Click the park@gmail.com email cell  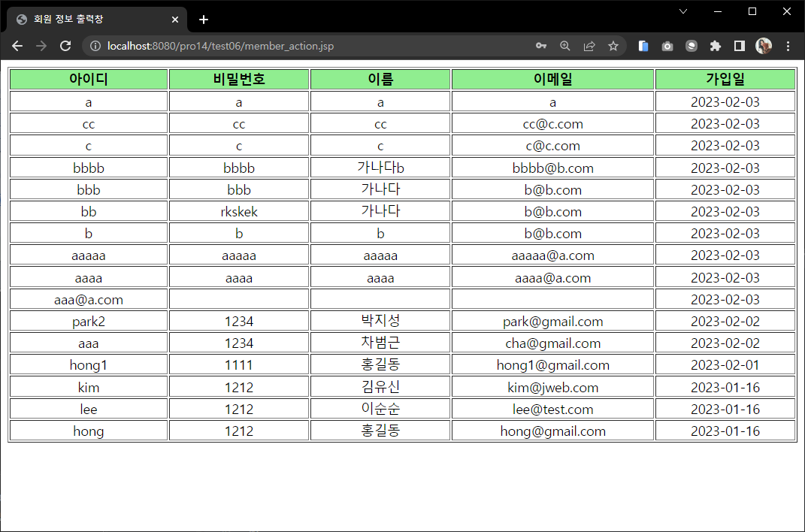pos(553,321)
